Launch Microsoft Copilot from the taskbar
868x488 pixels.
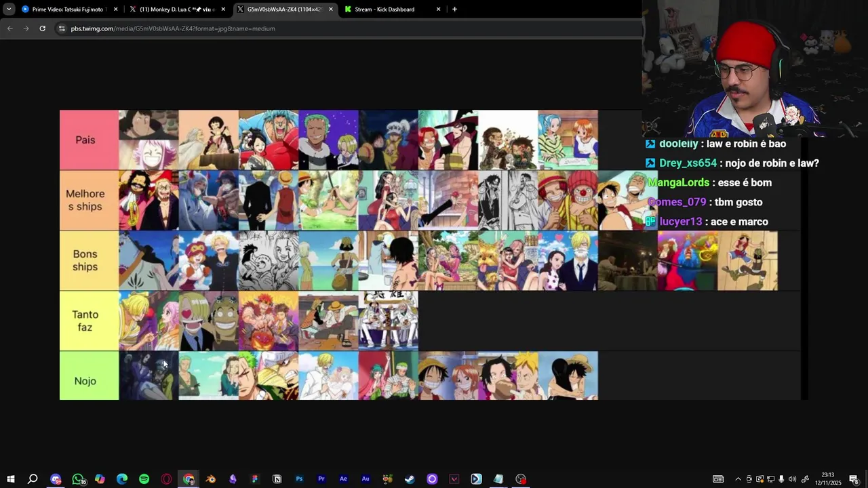100,479
